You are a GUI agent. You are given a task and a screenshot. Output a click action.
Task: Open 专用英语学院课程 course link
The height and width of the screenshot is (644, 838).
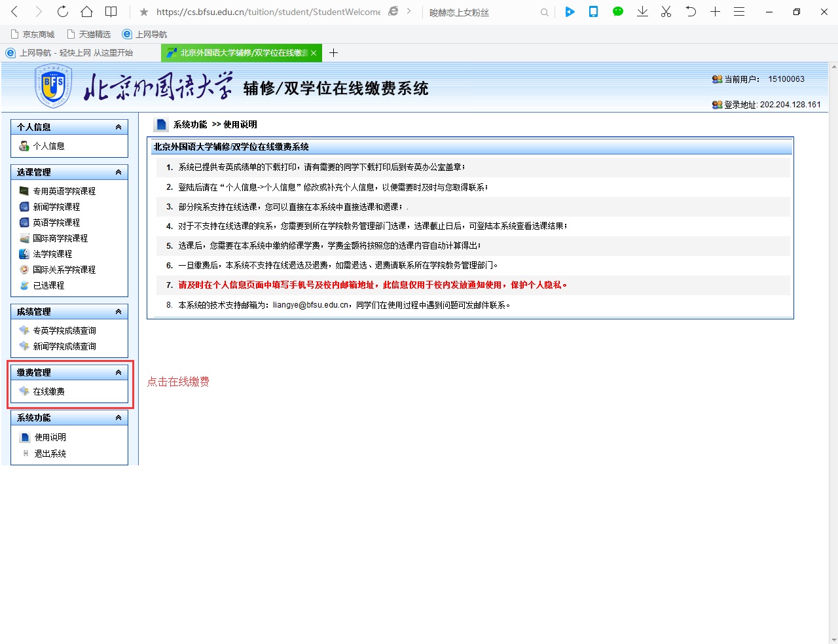pyautogui.click(x=64, y=191)
